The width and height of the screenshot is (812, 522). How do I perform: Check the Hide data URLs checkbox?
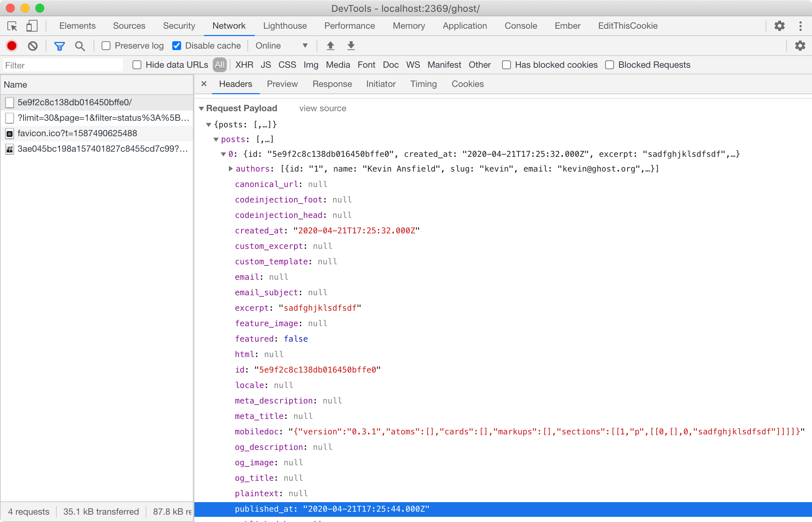[x=137, y=65]
